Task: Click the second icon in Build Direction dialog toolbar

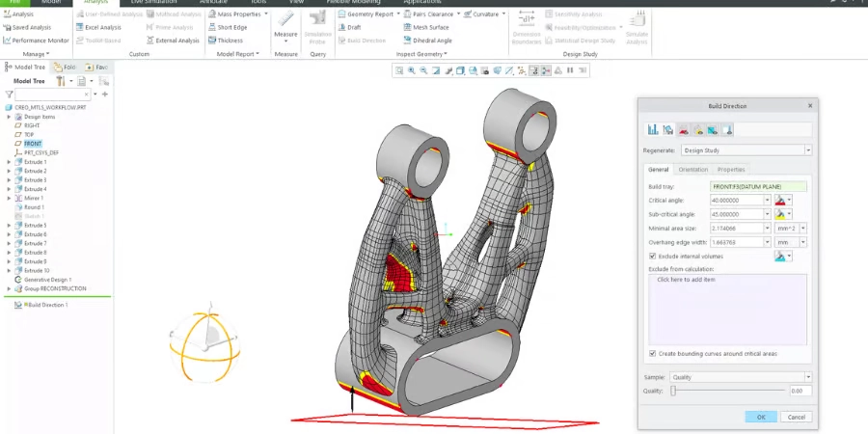Action: 668,129
